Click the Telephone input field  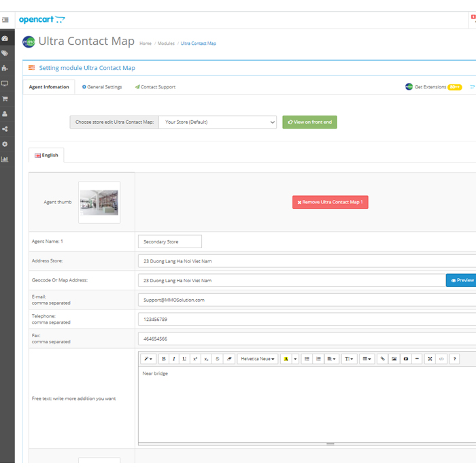pyautogui.click(x=307, y=320)
